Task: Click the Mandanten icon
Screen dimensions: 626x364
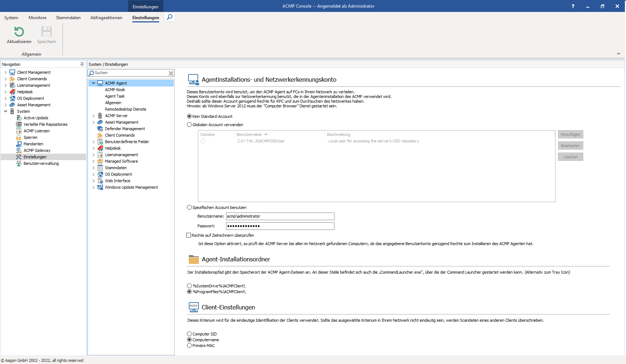Action: 19,144
